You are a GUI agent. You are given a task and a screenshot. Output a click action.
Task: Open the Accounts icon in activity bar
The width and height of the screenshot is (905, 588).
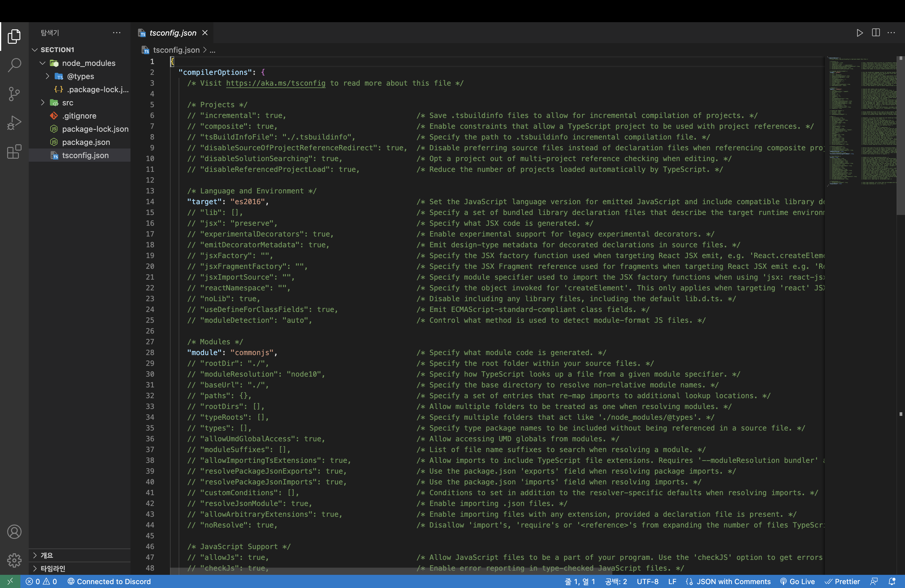pos(14,532)
